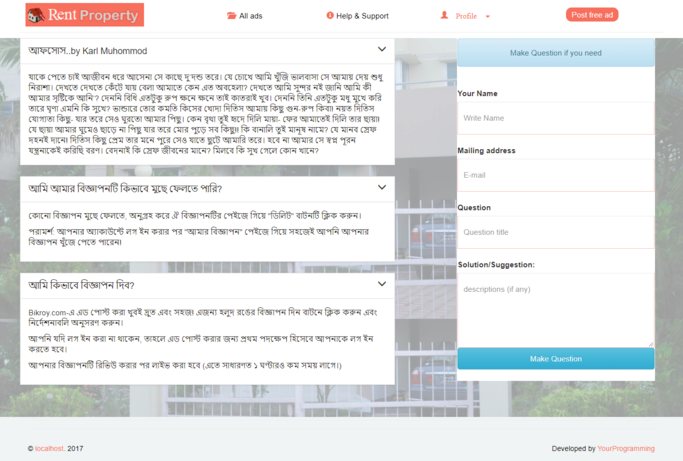683x461 pixels.
Task: Open the Profile dropdown caret
Action: [x=488, y=17]
